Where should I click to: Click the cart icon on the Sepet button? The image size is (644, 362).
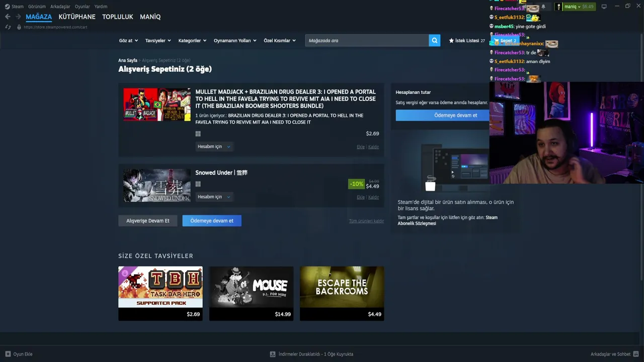[x=497, y=41]
